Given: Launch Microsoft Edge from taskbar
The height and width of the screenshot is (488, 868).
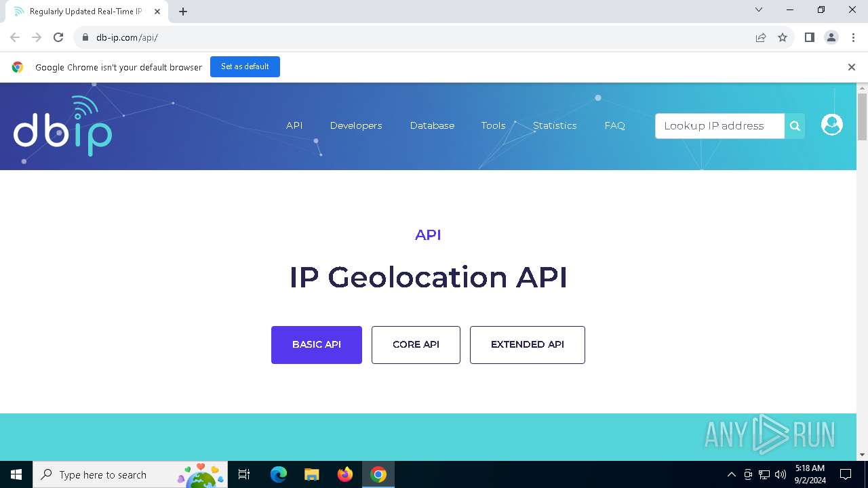Looking at the screenshot, I should [279, 474].
